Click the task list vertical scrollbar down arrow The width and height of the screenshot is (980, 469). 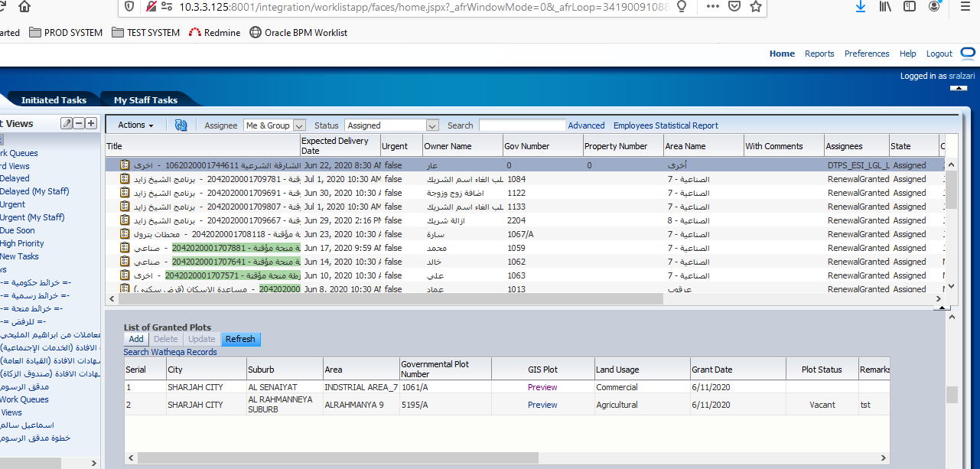tap(952, 286)
